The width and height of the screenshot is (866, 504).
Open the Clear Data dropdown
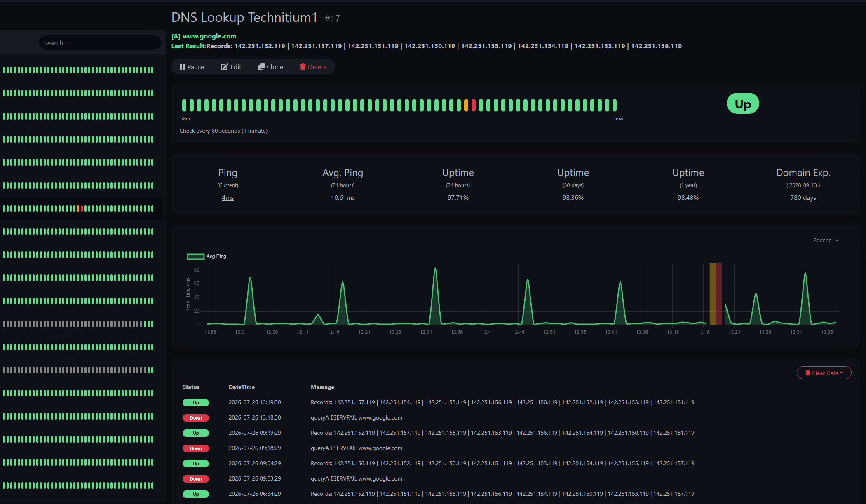point(824,373)
